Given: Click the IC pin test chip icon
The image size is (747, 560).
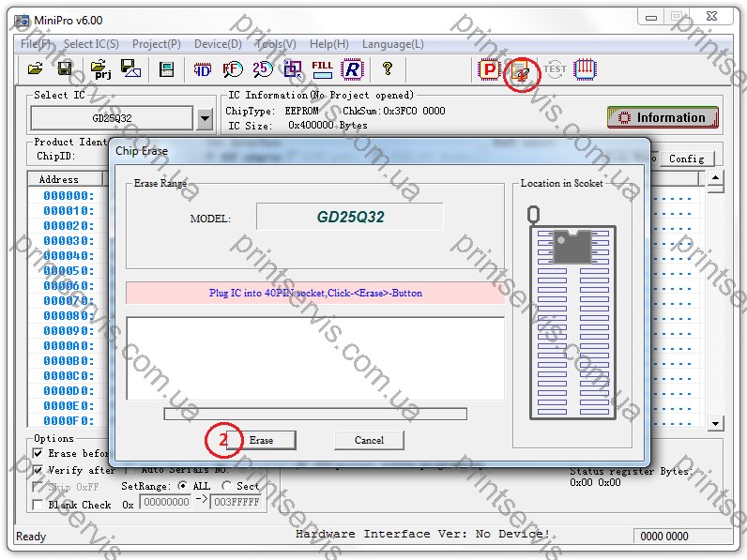Looking at the screenshot, I should point(585,69).
